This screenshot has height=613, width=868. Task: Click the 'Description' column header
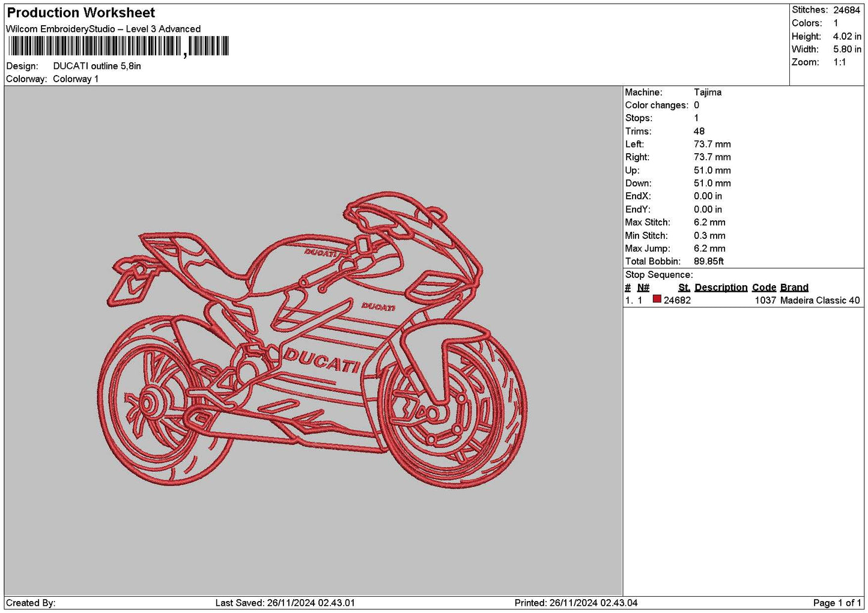[x=721, y=288]
